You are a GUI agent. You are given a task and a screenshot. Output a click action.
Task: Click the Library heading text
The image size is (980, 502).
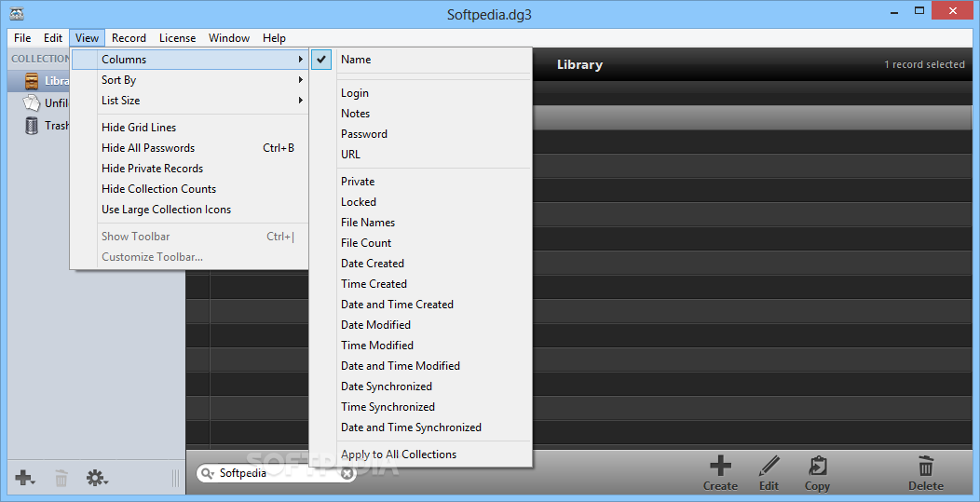pos(579,64)
